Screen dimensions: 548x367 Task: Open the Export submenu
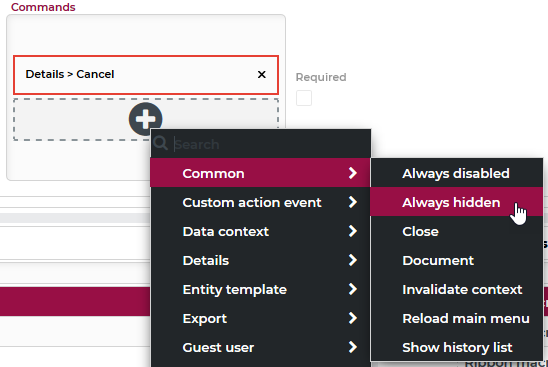(260, 318)
